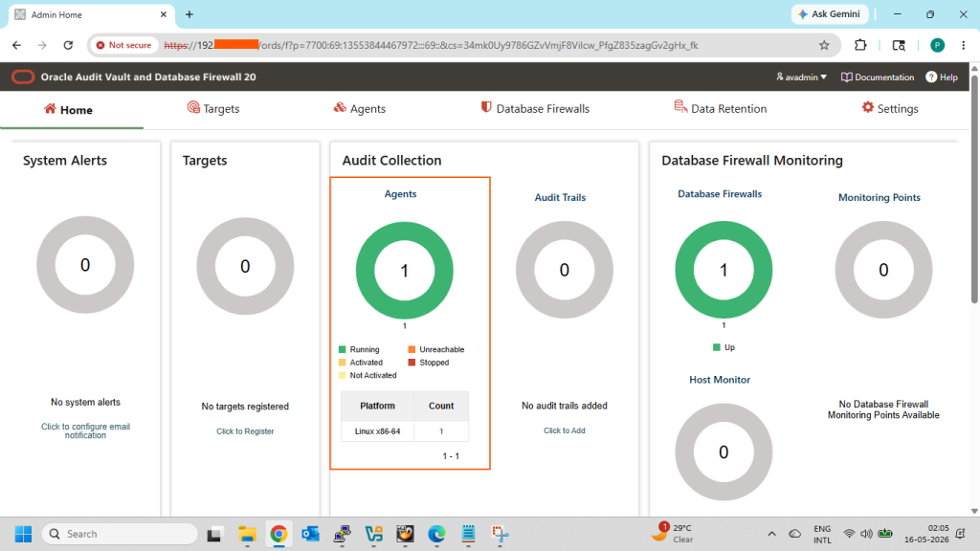Open a new browser tab
This screenshot has height=551, width=980.
coord(189,14)
